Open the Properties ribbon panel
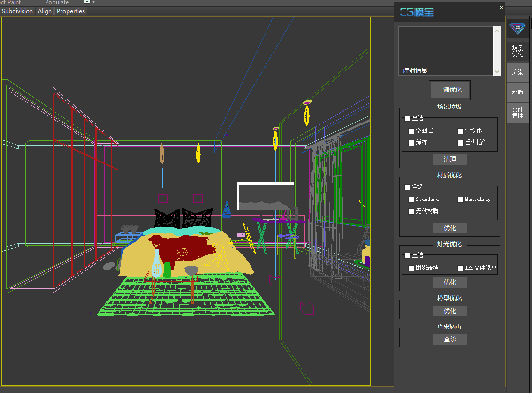Image resolution: width=532 pixels, height=393 pixels. click(x=71, y=11)
